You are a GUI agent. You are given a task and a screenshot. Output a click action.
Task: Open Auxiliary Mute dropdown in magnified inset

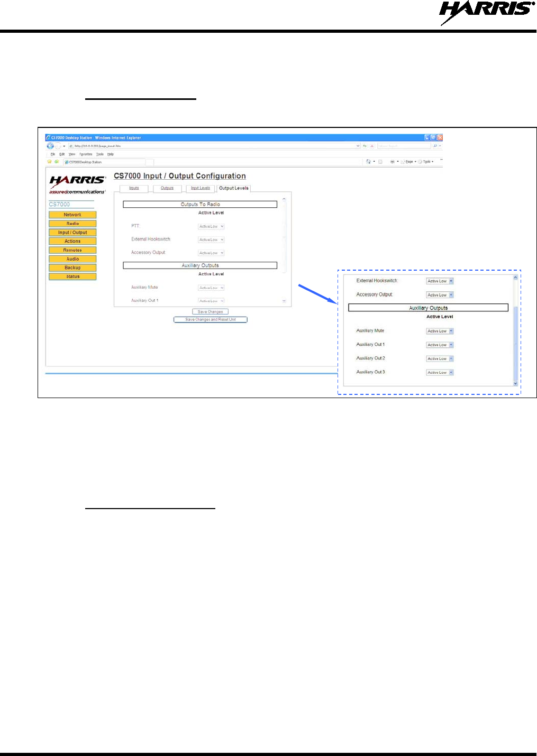(440, 331)
